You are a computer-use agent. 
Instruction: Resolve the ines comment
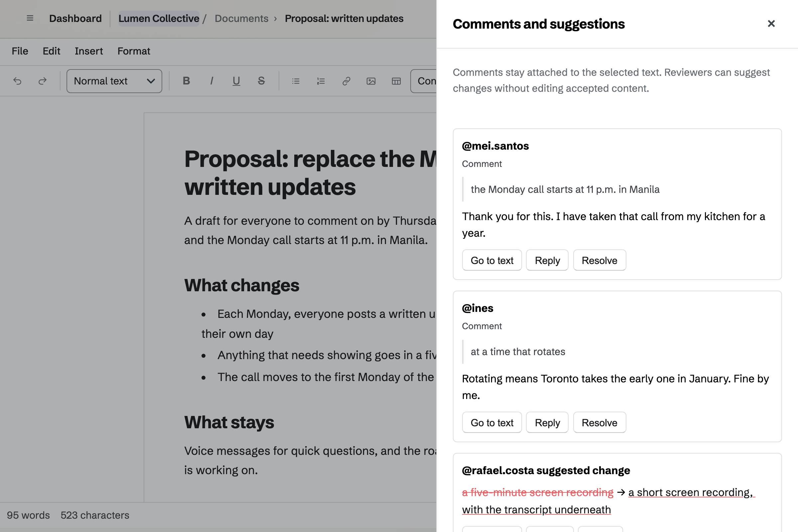(599, 422)
